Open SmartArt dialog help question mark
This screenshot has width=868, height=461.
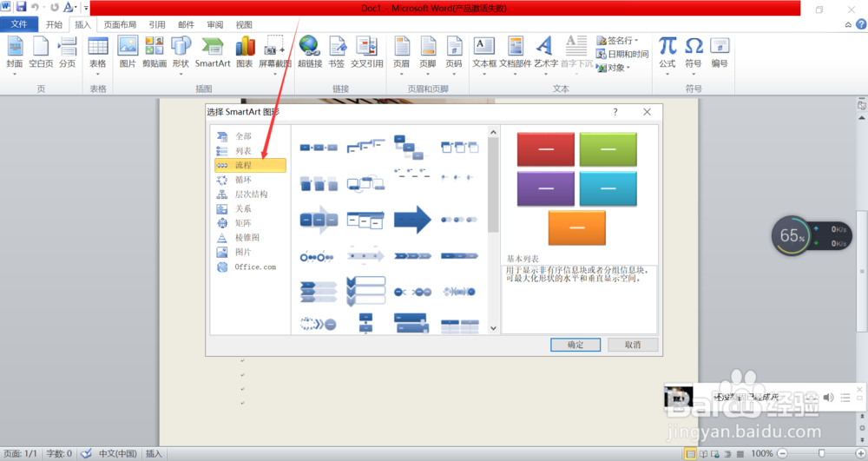pos(615,112)
